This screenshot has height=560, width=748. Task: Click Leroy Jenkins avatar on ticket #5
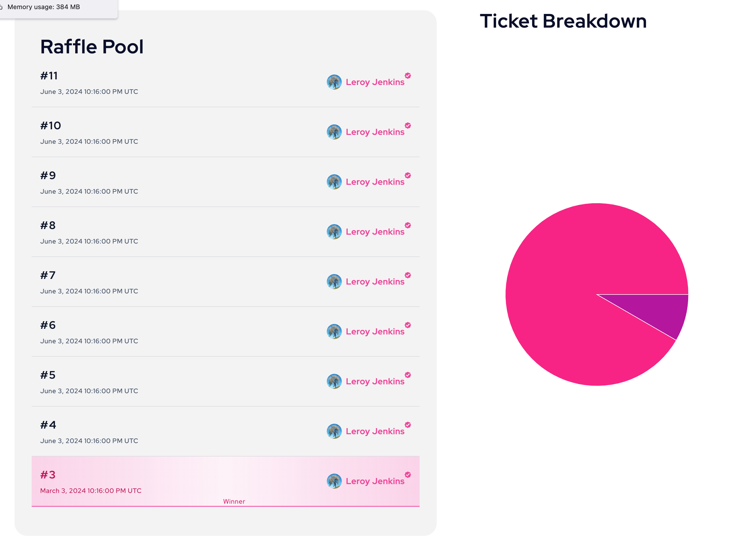click(x=334, y=381)
